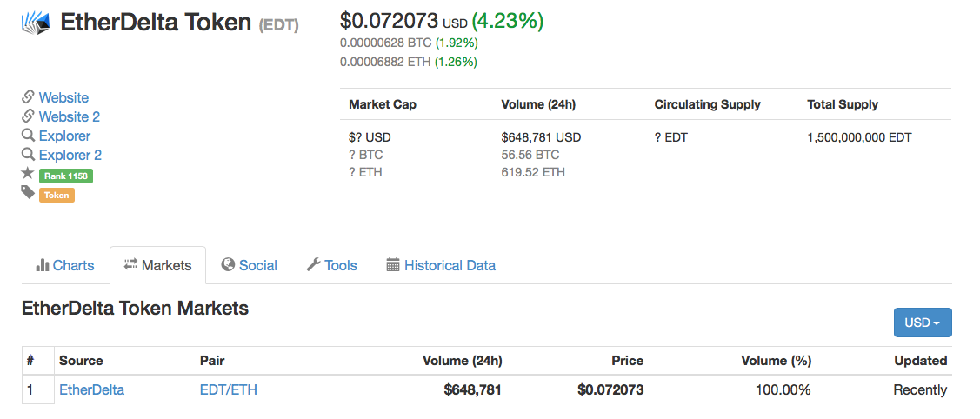980x419 pixels.
Task: Click the EtherDelta Token logo icon
Action: tap(37, 23)
